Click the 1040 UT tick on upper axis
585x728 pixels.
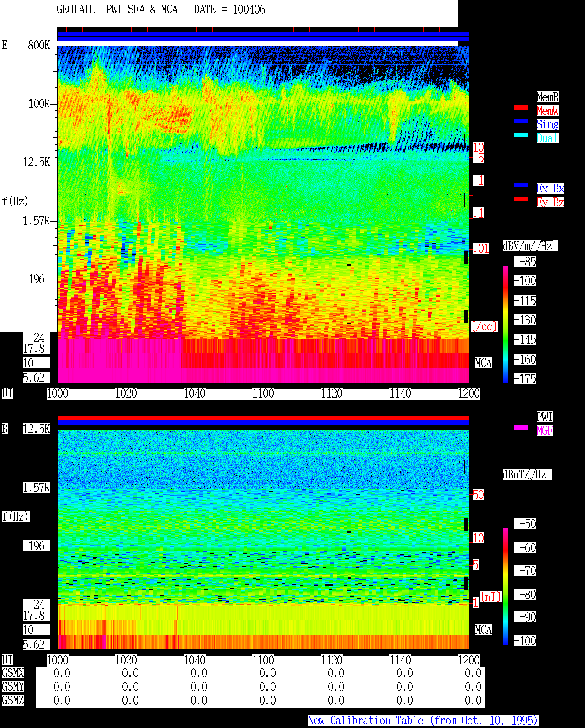(x=194, y=393)
